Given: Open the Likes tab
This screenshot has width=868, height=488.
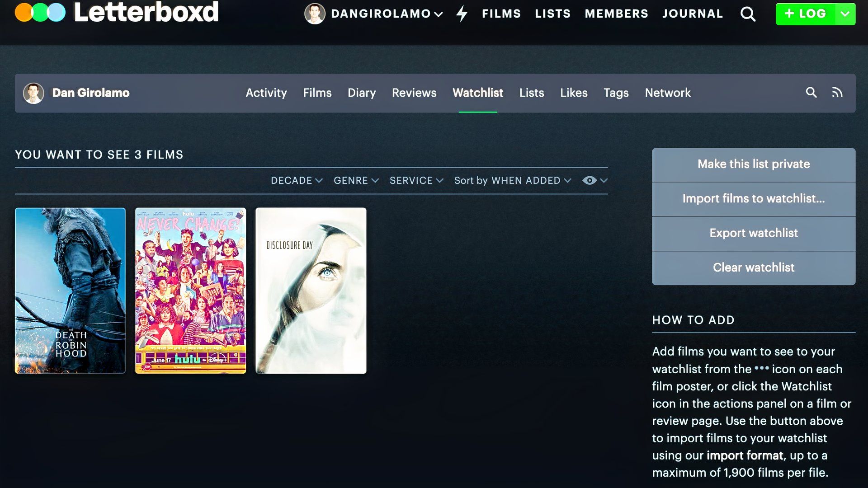Looking at the screenshot, I should pos(574,93).
